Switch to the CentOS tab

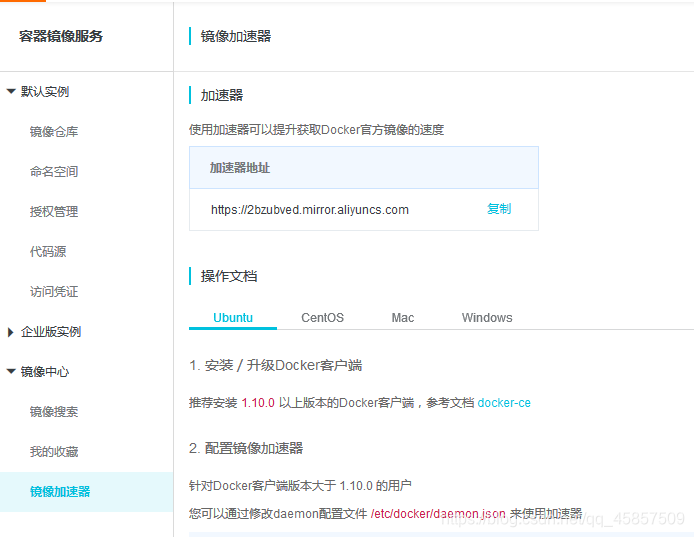[x=322, y=317]
